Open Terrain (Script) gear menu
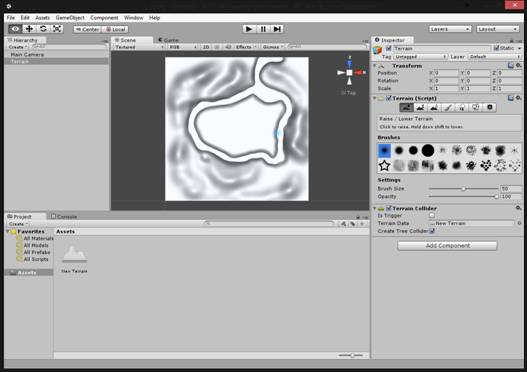The width and height of the screenshot is (527, 372). (x=519, y=98)
